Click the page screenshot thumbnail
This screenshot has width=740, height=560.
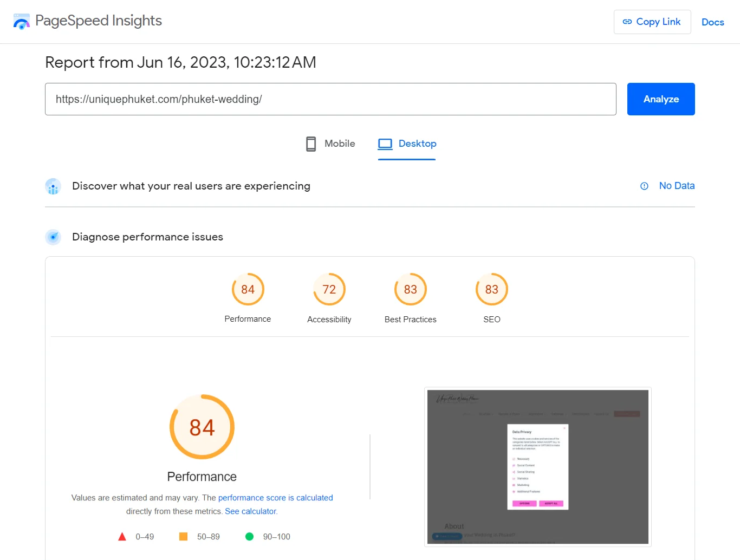pos(538,467)
